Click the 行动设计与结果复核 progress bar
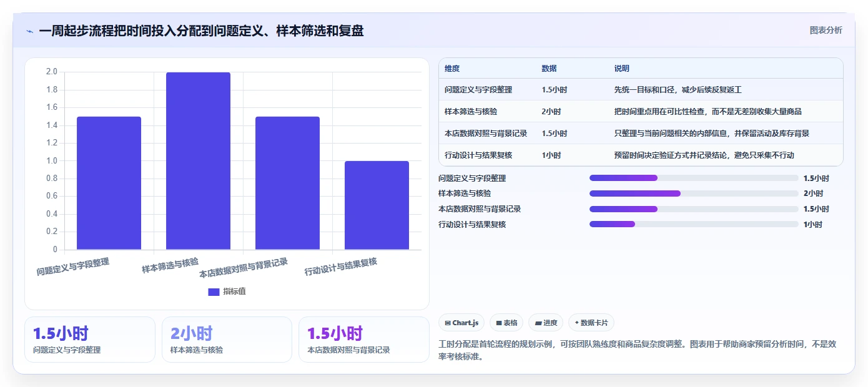Viewport: 868px width, 387px height. 694,224
